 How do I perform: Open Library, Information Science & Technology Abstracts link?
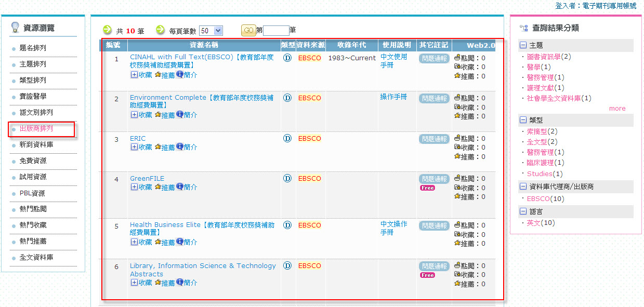(x=203, y=270)
